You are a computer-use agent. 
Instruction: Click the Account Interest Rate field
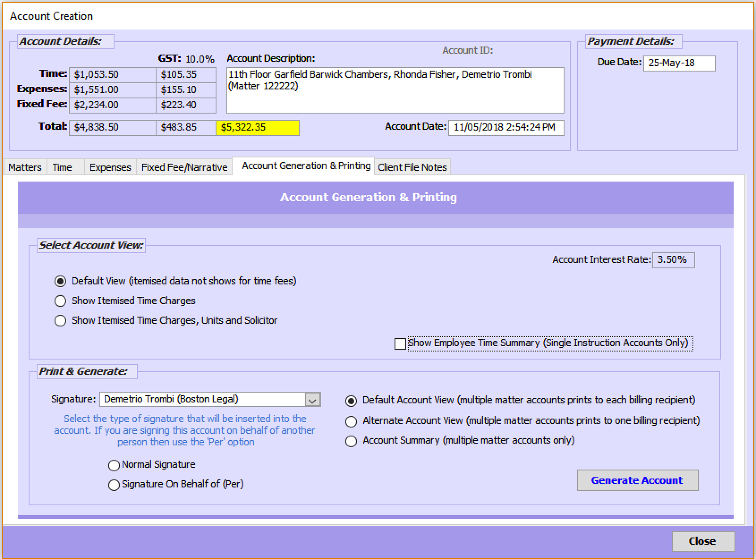[673, 260]
